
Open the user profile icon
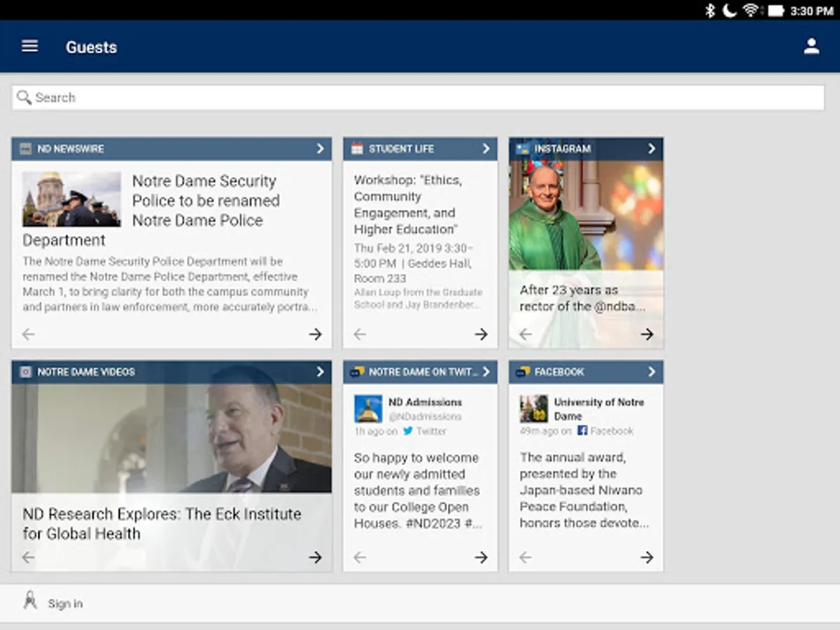(x=811, y=46)
